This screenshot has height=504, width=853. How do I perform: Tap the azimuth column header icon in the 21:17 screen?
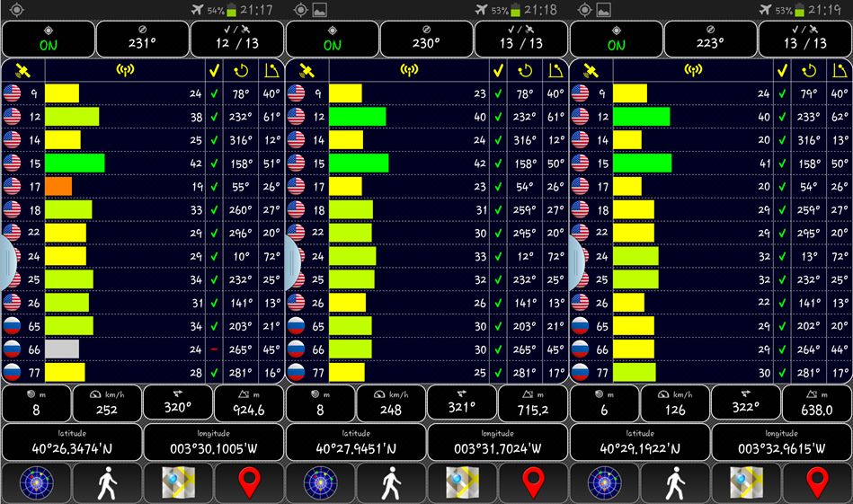tap(241, 70)
